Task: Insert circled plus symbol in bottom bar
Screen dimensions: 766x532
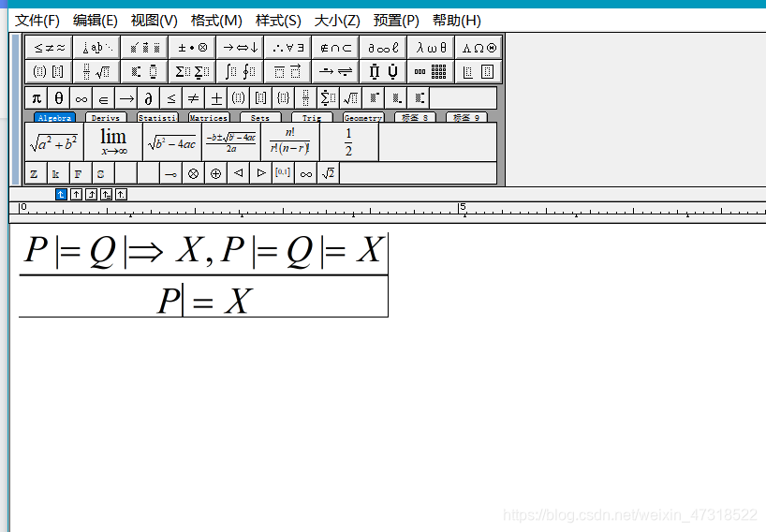Action: coord(216,173)
